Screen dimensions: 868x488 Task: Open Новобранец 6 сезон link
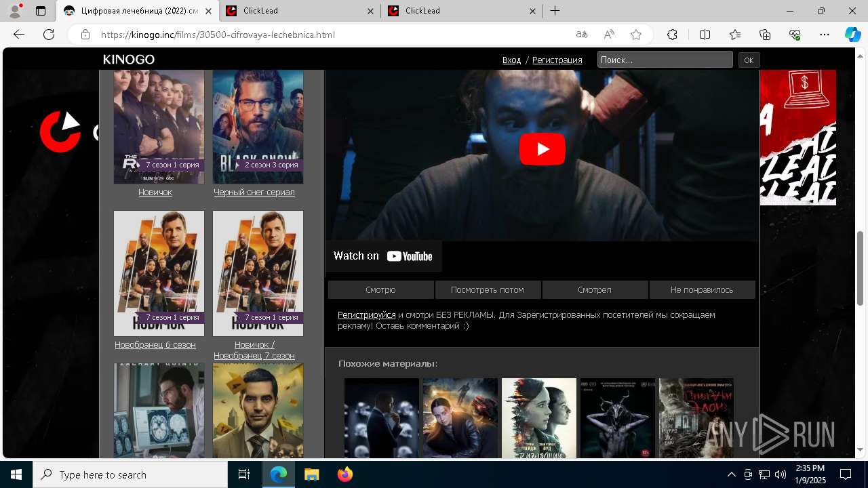coord(155,344)
